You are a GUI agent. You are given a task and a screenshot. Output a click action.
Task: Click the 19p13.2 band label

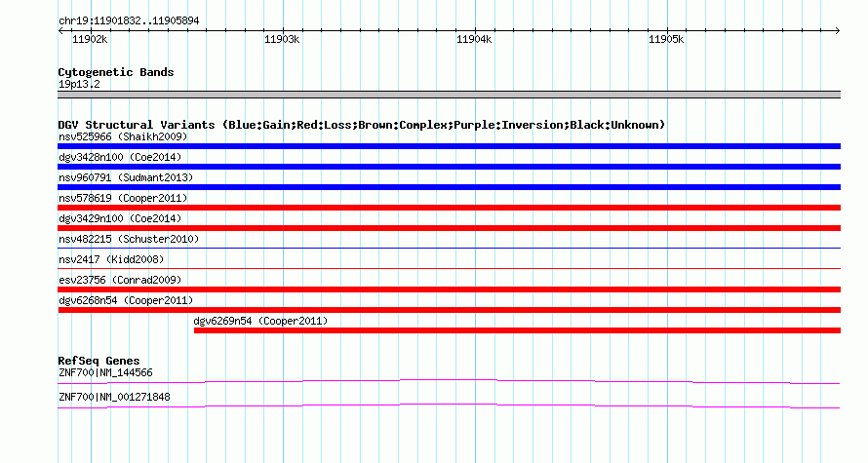click(79, 84)
